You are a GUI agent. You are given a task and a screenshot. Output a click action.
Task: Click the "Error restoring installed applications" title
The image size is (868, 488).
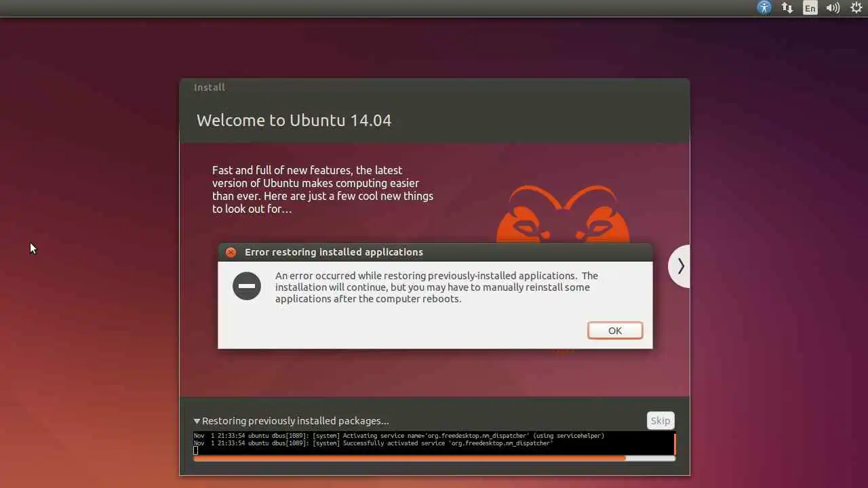(334, 252)
